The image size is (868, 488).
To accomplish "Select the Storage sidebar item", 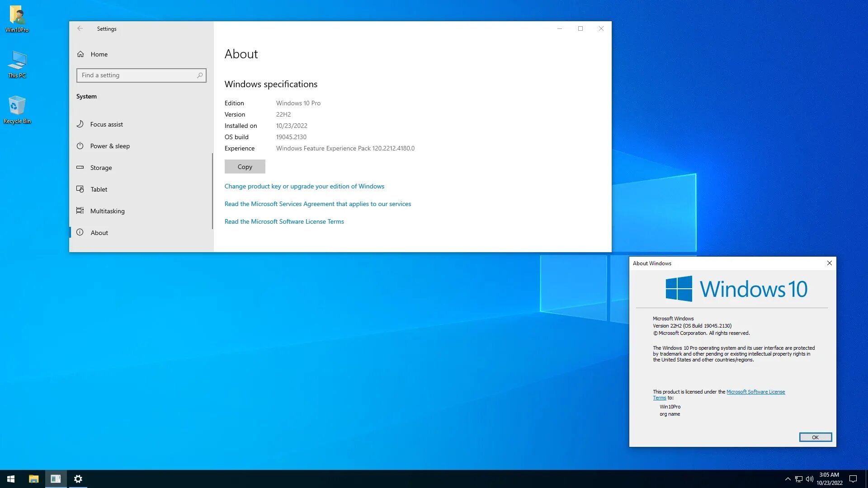I will point(101,168).
